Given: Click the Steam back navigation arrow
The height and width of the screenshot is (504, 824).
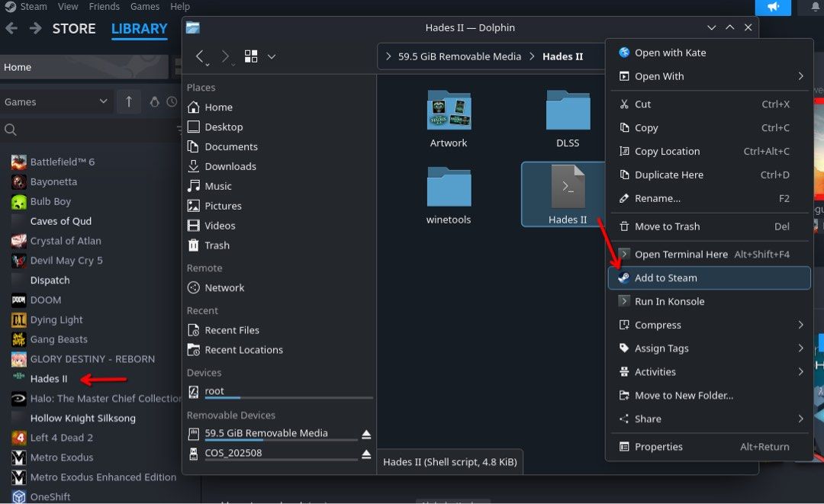Looking at the screenshot, I should point(11,28).
